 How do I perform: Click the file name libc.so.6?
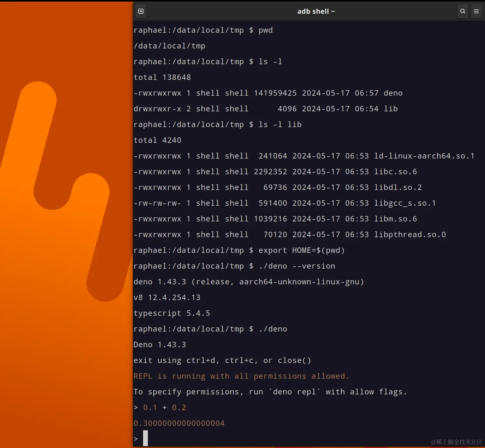pyautogui.click(x=396, y=172)
